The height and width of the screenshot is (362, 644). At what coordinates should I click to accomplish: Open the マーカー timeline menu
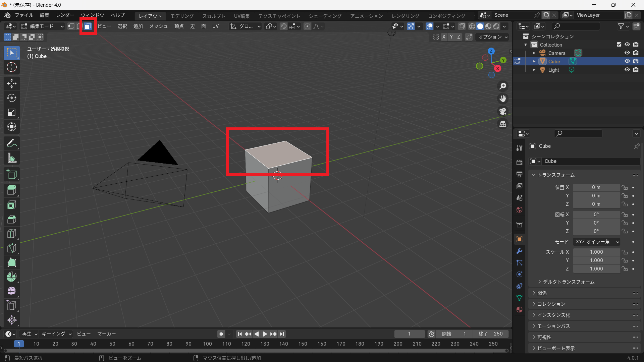[107, 334]
